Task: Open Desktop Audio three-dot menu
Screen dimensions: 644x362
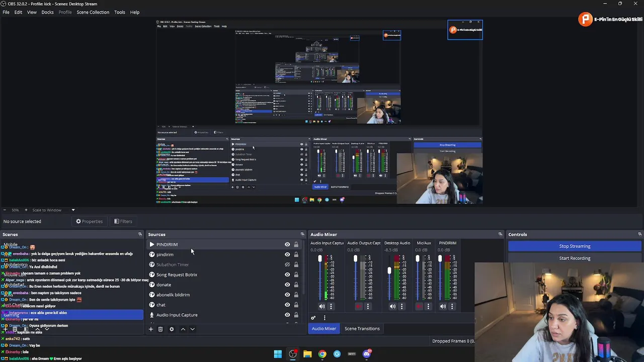Action: pyautogui.click(x=401, y=306)
